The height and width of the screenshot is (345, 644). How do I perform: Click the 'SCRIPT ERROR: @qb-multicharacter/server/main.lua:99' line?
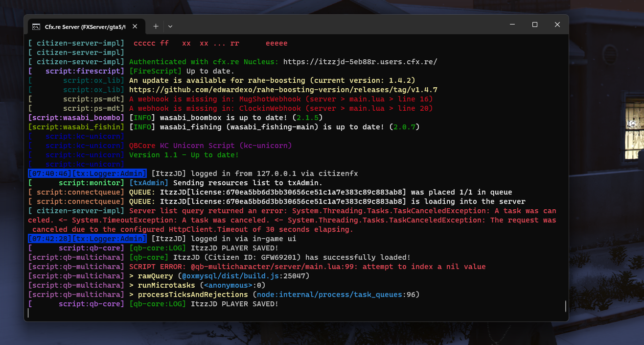(307, 267)
